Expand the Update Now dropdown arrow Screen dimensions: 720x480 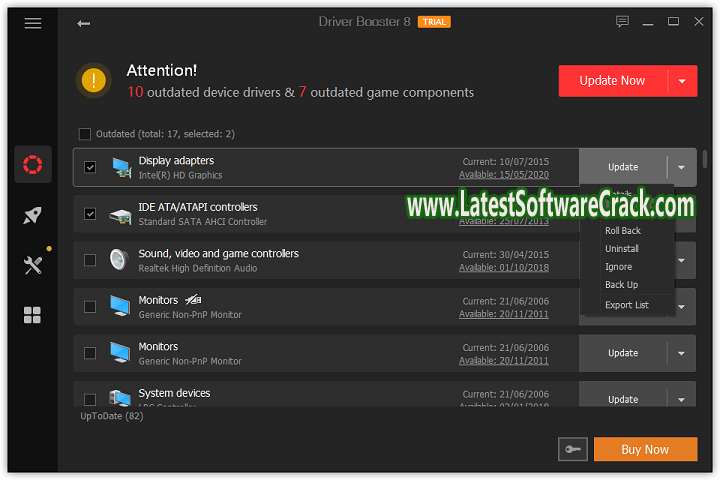(x=682, y=81)
